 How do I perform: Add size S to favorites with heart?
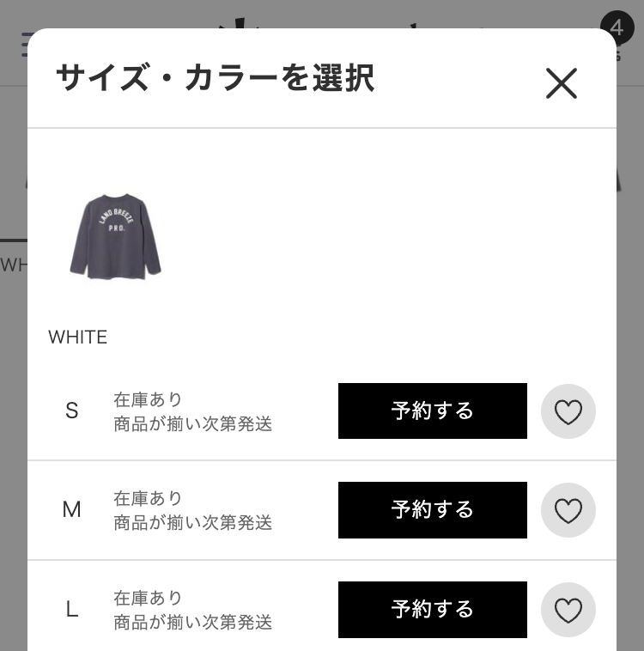pos(568,411)
